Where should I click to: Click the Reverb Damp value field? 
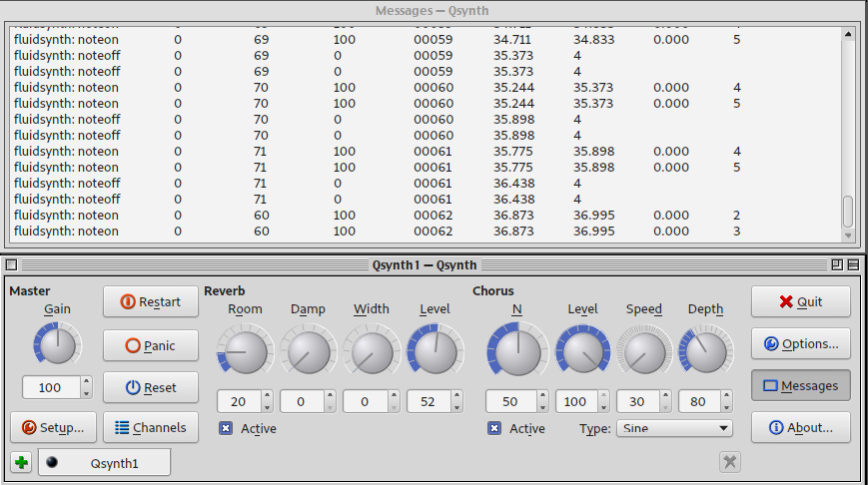pyautogui.click(x=302, y=401)
